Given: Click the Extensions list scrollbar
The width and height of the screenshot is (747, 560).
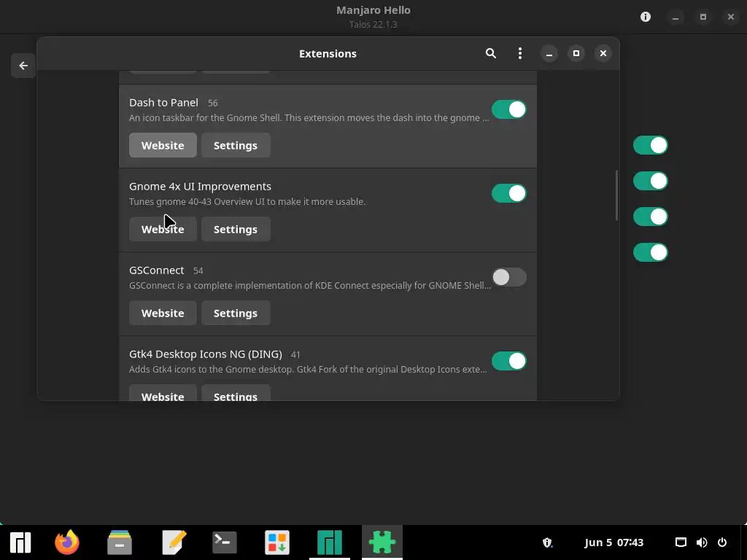Looking at the screenshot, I should [x=616, y=195].
